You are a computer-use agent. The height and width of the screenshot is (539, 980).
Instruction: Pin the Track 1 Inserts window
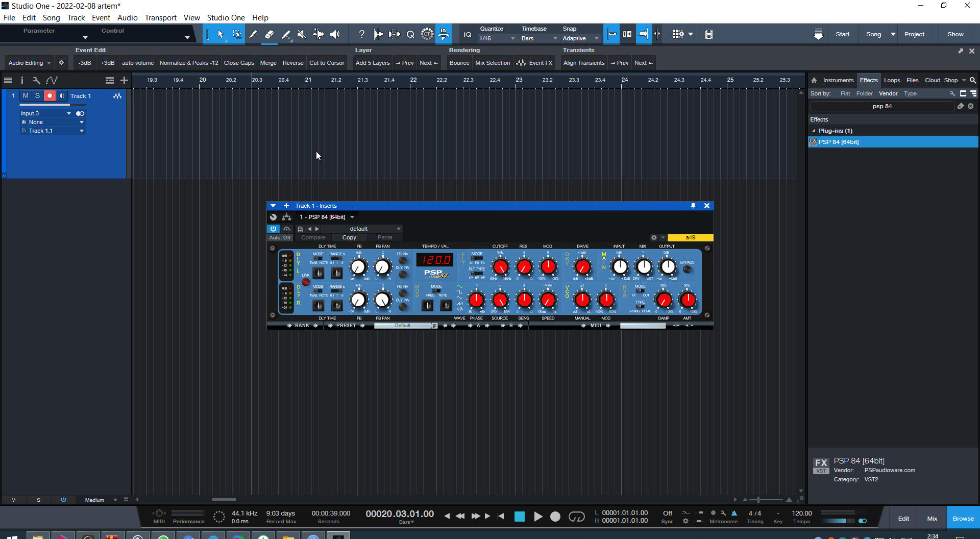pos(693,206)
